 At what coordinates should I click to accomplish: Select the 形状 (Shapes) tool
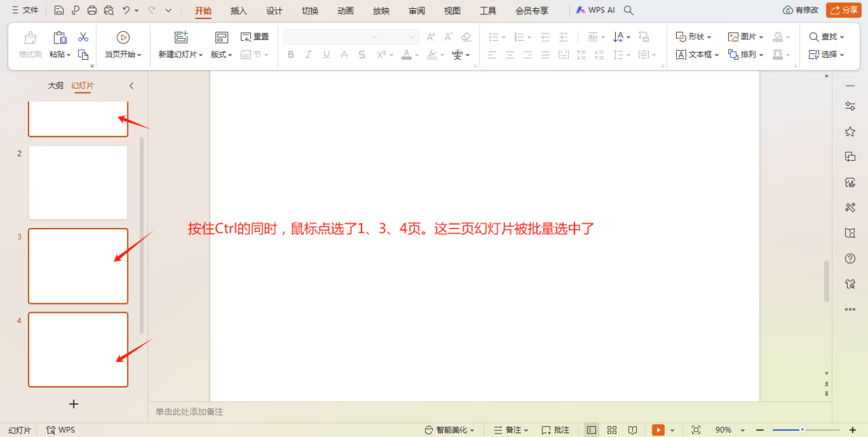[x=693, y=36]
